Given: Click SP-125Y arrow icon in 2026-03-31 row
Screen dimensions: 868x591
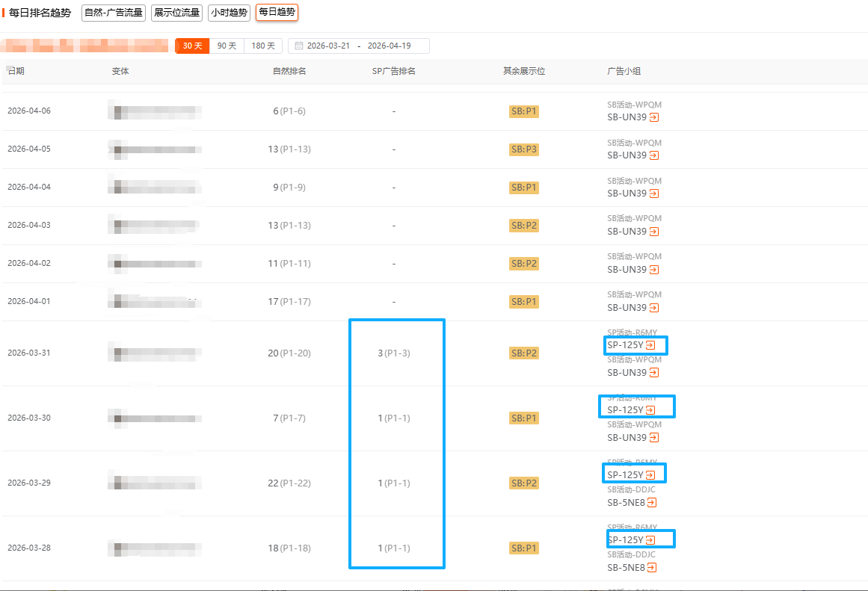Looking at the screenshot, I should click(x=650, y=345).
